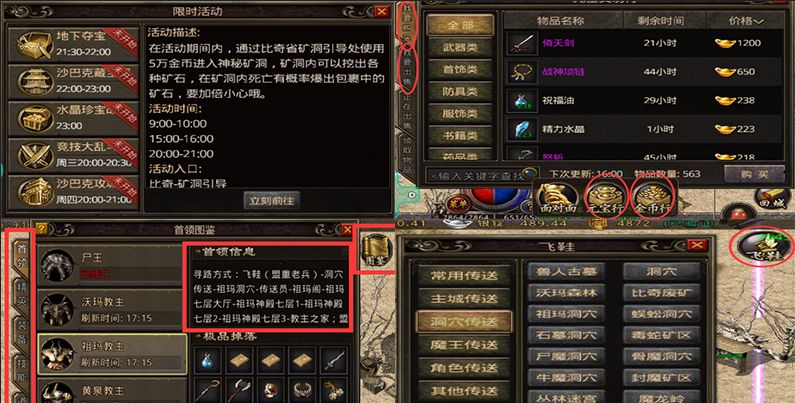Click the 回城 return-to-town icon

coord(772,198)
